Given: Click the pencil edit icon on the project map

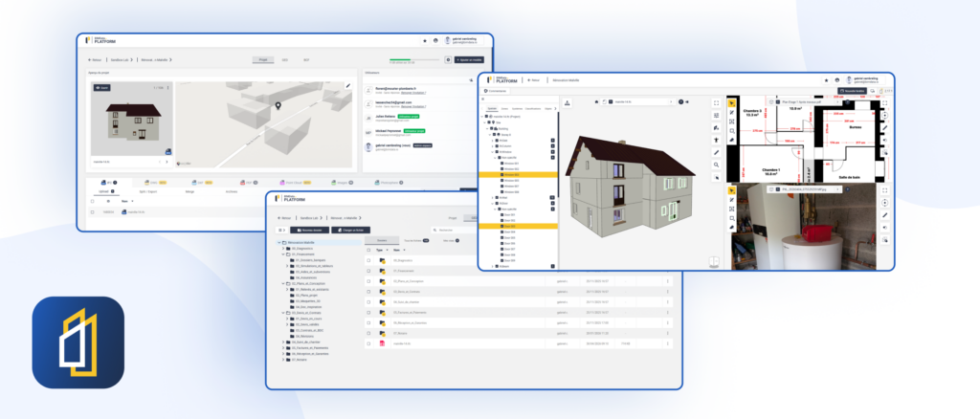Looking at the screenshot, I should click(348, 85).
